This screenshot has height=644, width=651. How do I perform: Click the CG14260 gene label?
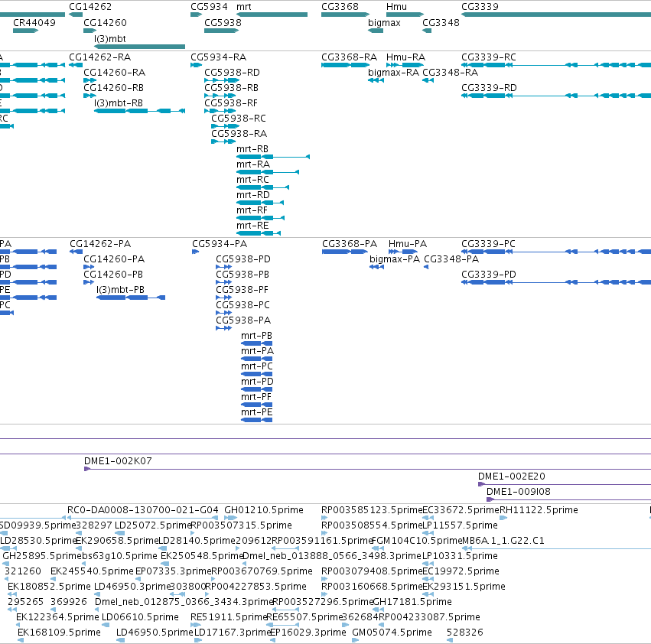pyautogui.click(x=105, y=23)
